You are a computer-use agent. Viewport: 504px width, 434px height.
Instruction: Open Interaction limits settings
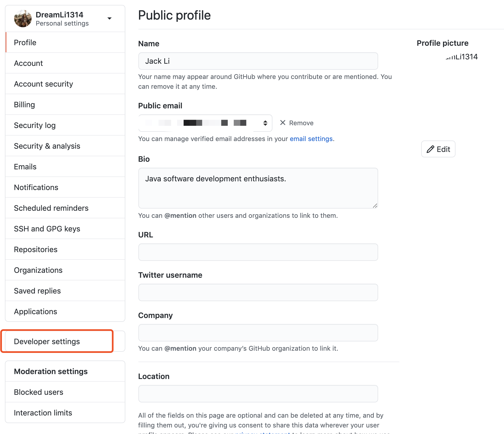click(x=43, y=413)
